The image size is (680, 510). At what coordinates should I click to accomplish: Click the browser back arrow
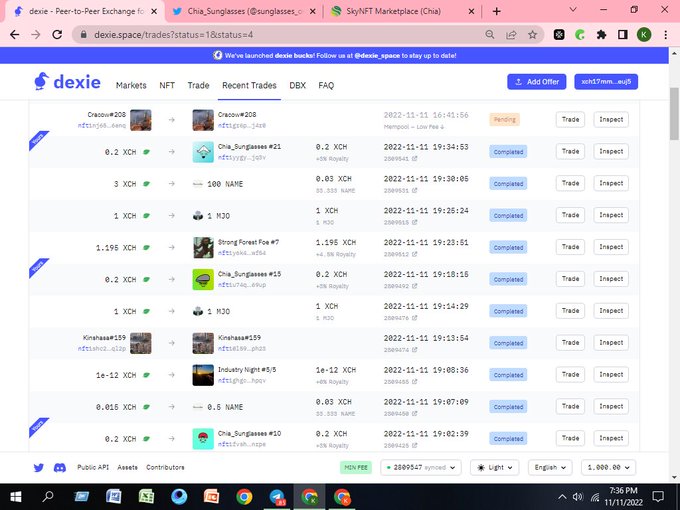click(14, 35)
